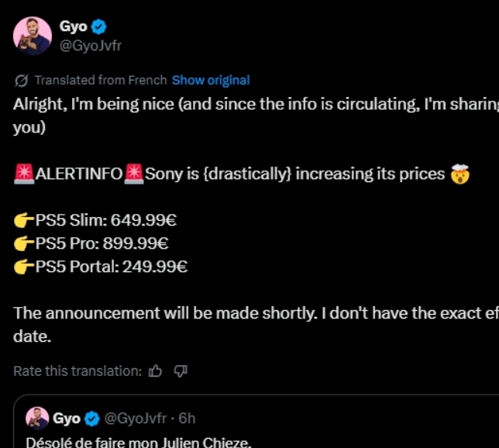Rate the translation with thumbs down

(181, 371)
